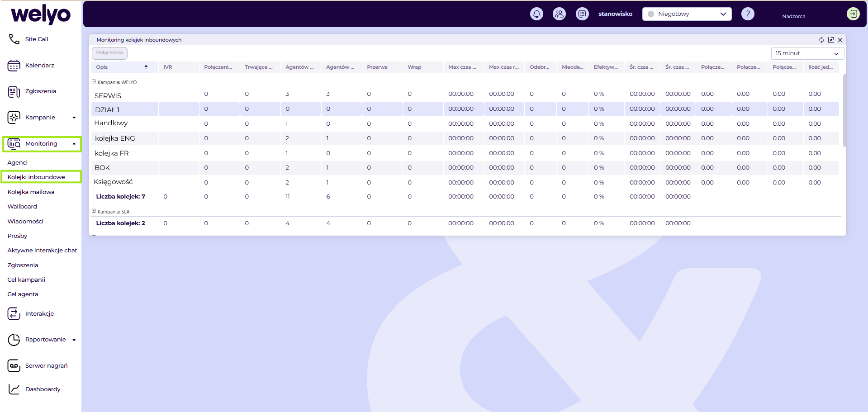This screenshot has width=868, height=412.
Task: Toggle sort arrow on Opis column
Action: (146, 67)
